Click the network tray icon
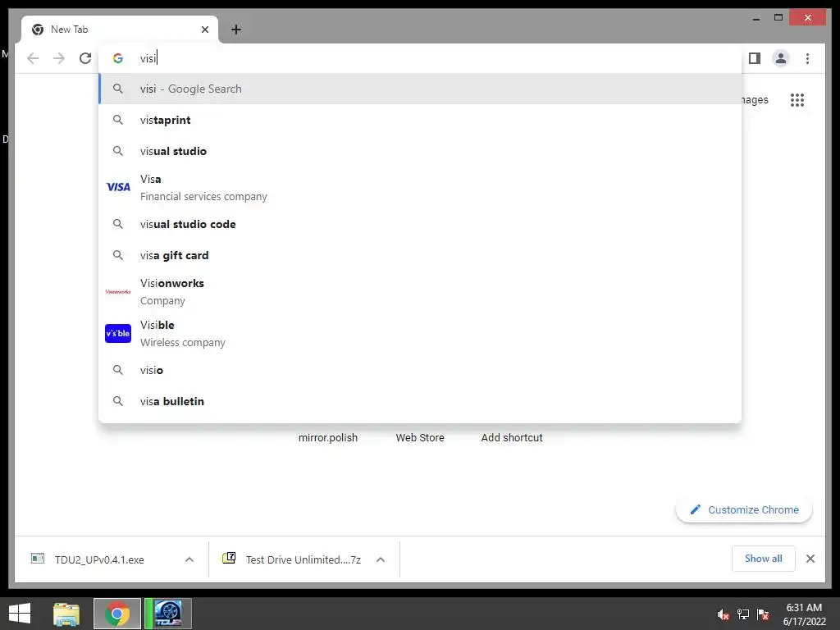 [743, 614]
